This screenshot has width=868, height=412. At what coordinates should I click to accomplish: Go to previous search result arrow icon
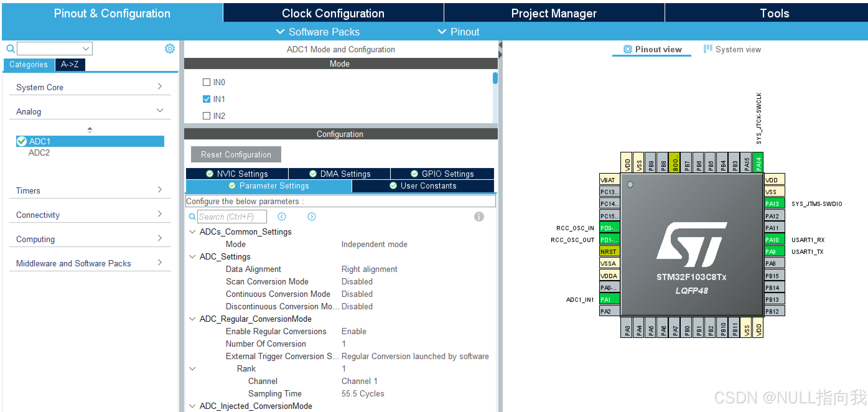pyautogui.click(x=282, y=217)
